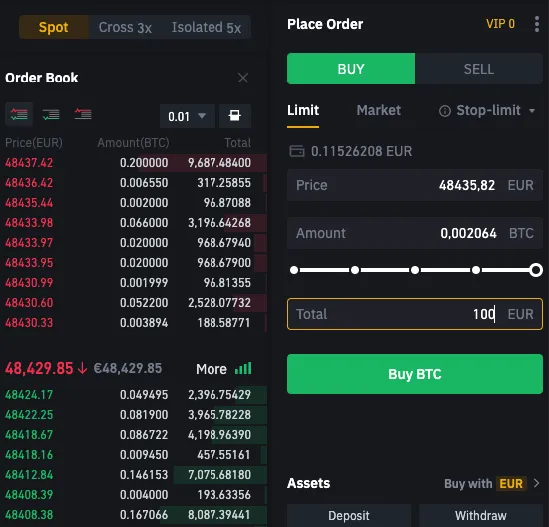Focus the Total EUR input field
The image size is (549, 527).
(x=415, y=314)
